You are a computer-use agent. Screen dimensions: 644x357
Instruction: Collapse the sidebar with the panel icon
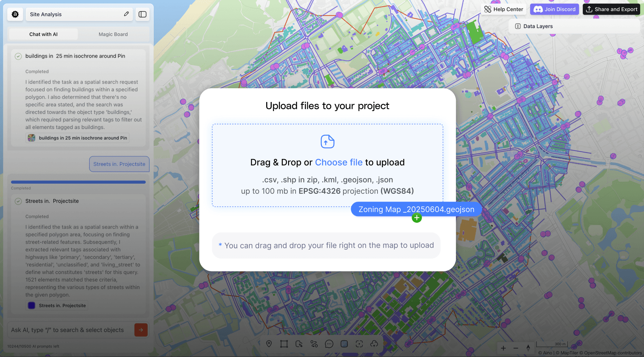[x=143, y=14]
